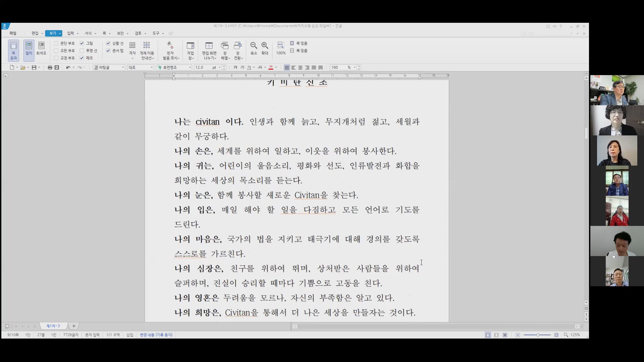Uncheck the 상황 선 checkbox

click(108, 43)
